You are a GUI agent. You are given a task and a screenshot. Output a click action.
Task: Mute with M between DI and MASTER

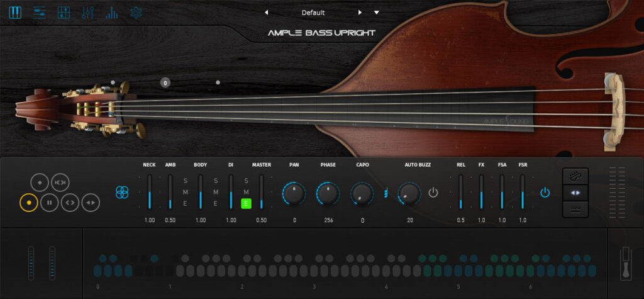click(x=246, y=192)
